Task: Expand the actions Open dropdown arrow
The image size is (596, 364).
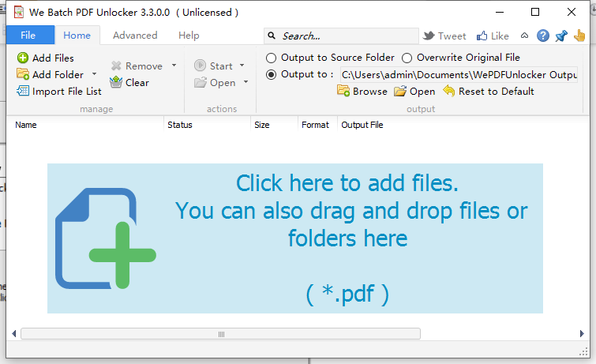Action: 246,82
